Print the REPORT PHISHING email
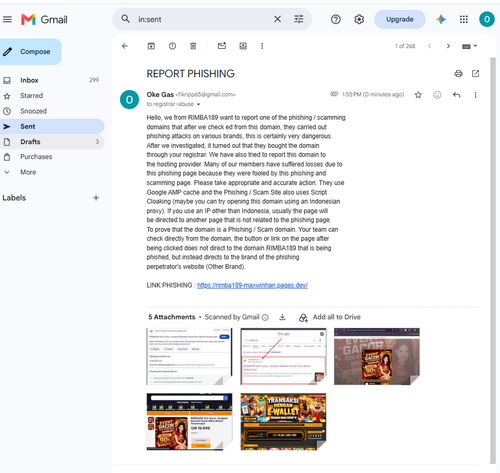 [x=458, y=74]
